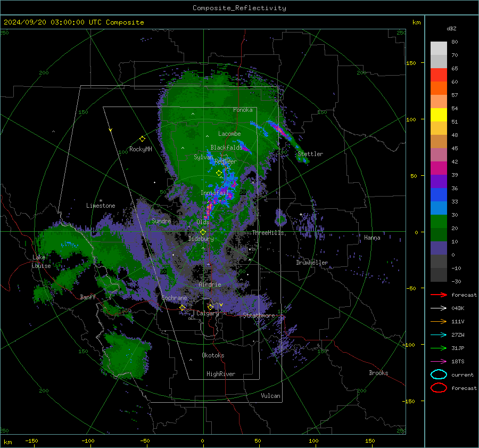Viewport: 479px width, 448px height.
Task: Click the Olds city label
Action: (x=203, y=222)
